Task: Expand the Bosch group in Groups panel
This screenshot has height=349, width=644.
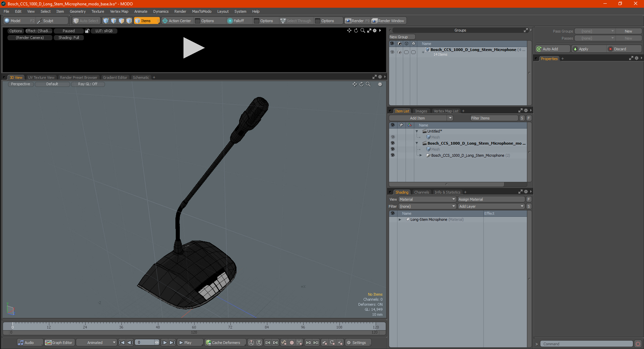Action: click(423, 52)
